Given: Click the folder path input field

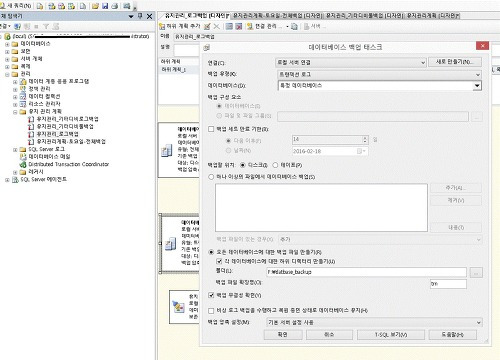Looking at the screenshot, I should point(366,272).
